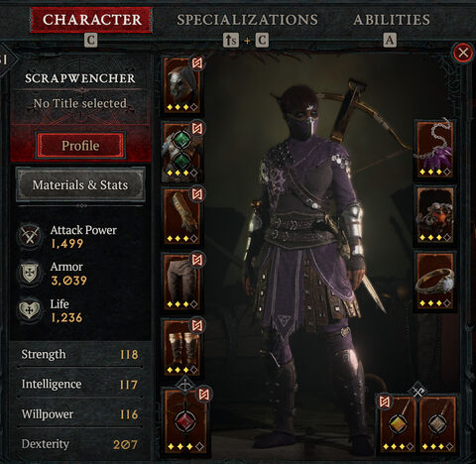Select the boots equipment slot
This screenshot has height=464, width=476.
click(x=182, y=347)
